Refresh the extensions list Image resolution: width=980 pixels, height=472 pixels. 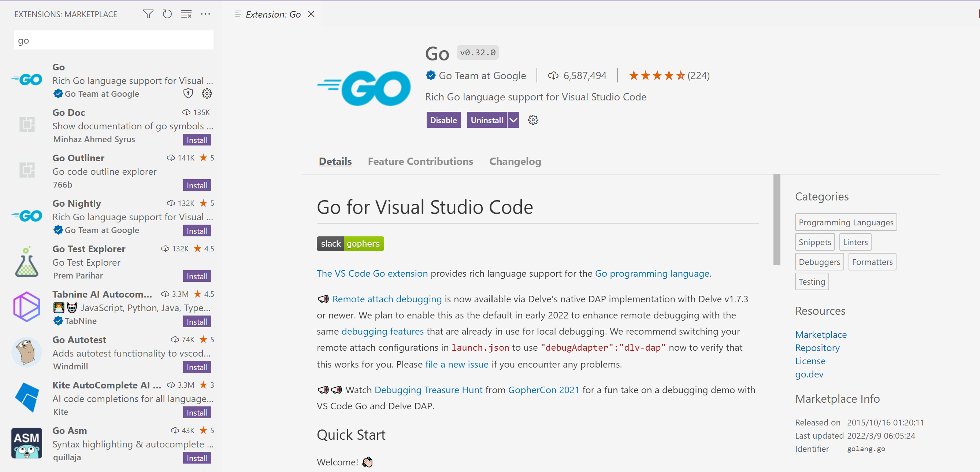(167, 14)
